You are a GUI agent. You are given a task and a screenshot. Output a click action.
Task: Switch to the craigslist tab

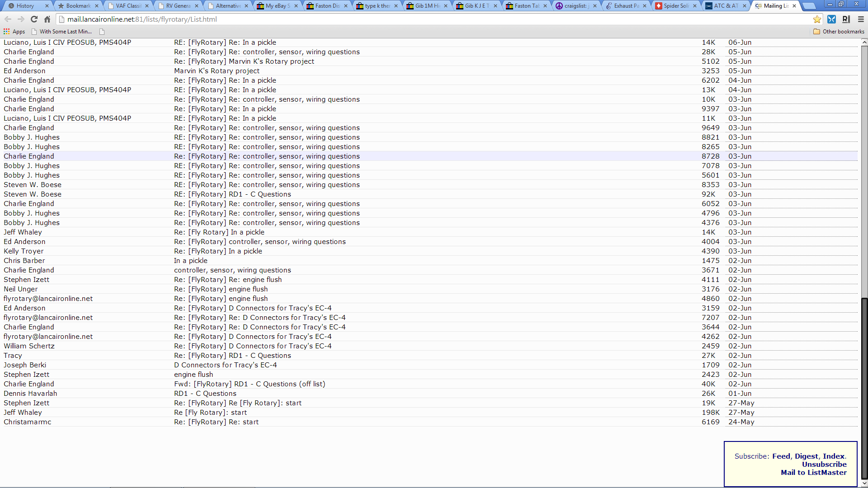point(575,6)
